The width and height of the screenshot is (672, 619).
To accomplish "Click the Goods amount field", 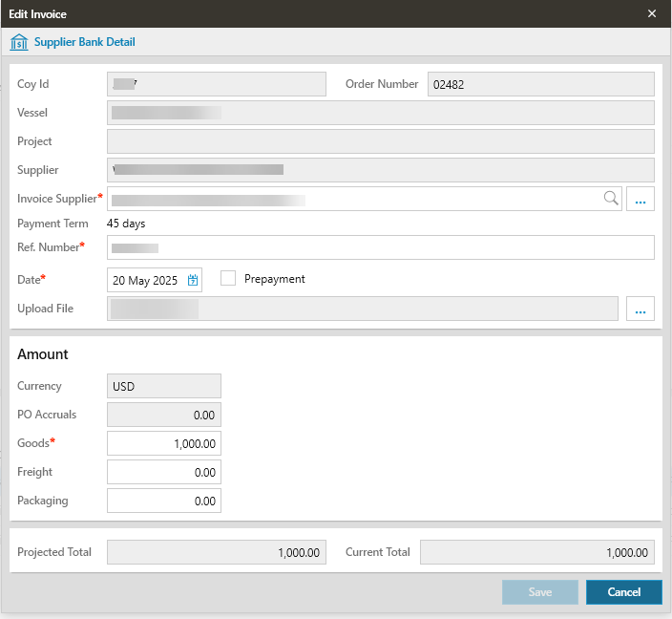I will [x=164, y=443].
